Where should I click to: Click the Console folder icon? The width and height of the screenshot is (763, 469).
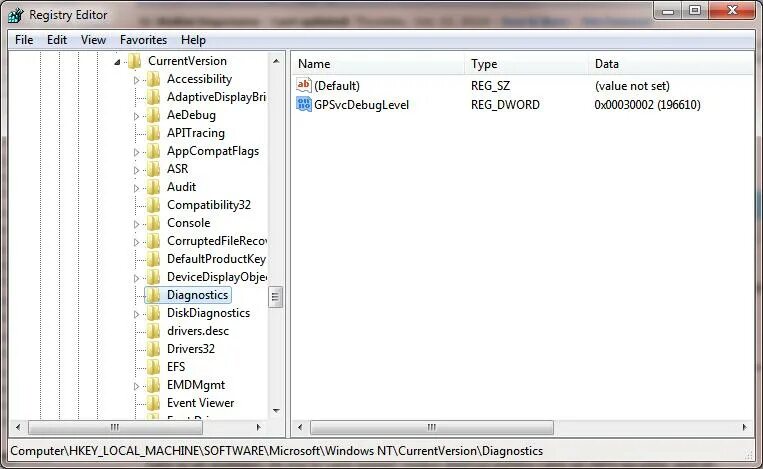pyautogui.click(x=153, y=223)
